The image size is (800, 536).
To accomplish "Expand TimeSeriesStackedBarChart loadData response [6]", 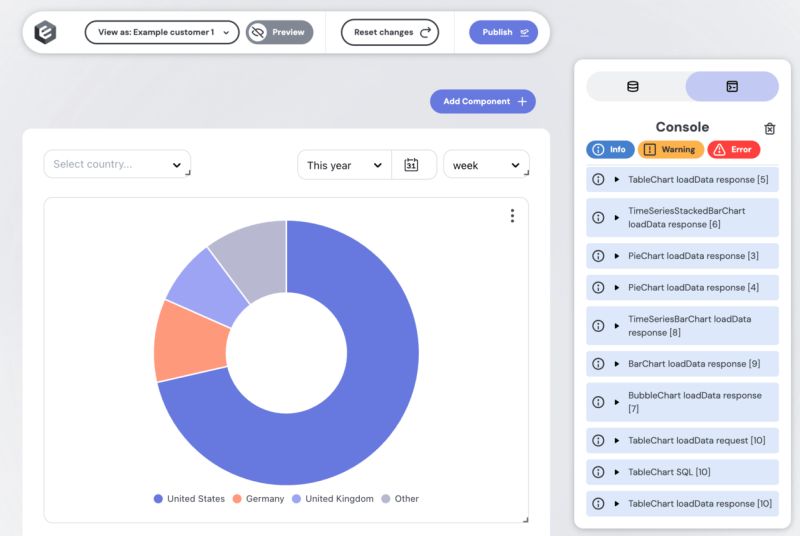I will (682, 218).
